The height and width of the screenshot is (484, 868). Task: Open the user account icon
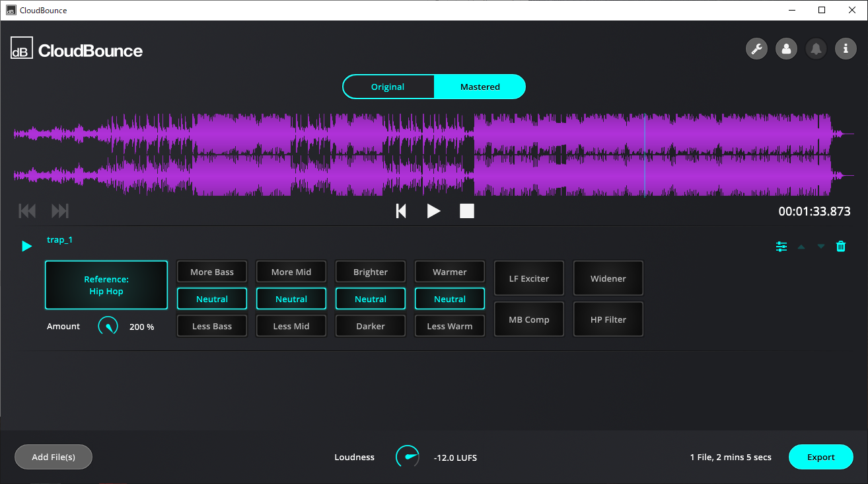point(786,49)
